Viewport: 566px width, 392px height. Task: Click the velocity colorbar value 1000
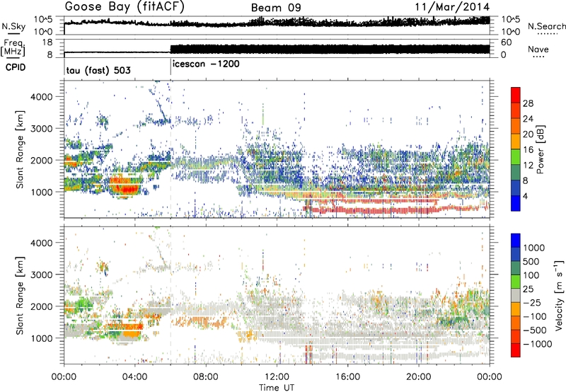[534, 248]
